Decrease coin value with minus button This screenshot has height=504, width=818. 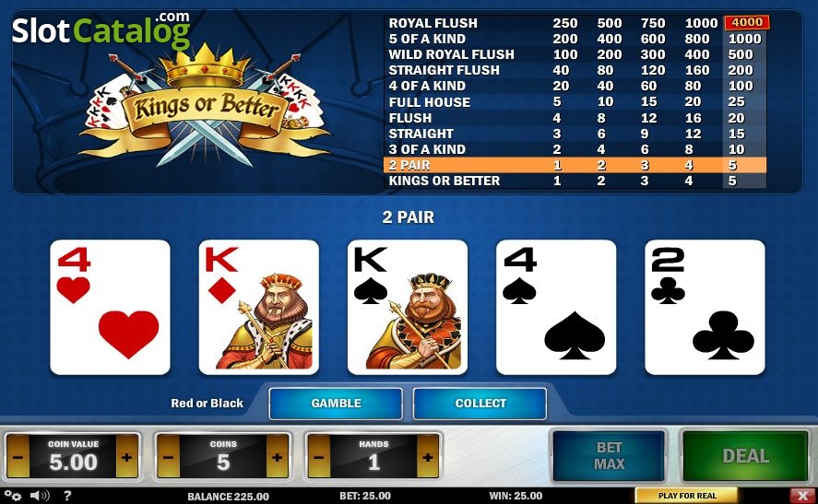[x=18, y=457]
